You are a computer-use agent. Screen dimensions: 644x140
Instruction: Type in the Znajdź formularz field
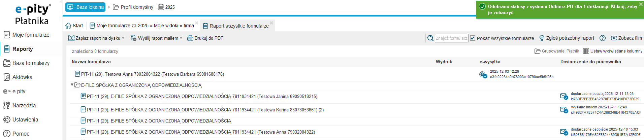[451, 38]
